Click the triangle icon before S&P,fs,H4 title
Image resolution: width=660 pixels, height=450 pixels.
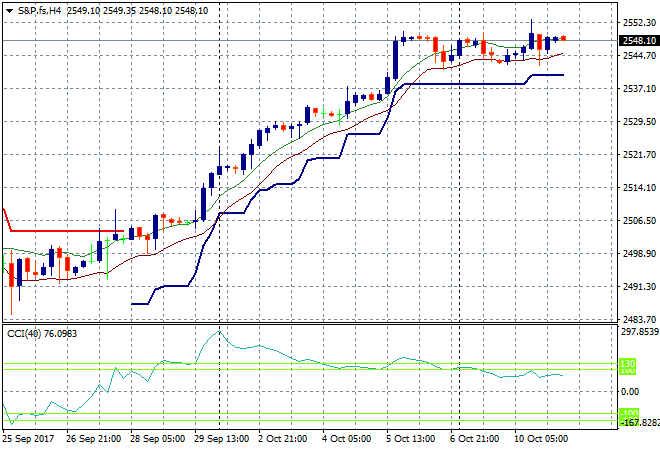click(9, 10)
